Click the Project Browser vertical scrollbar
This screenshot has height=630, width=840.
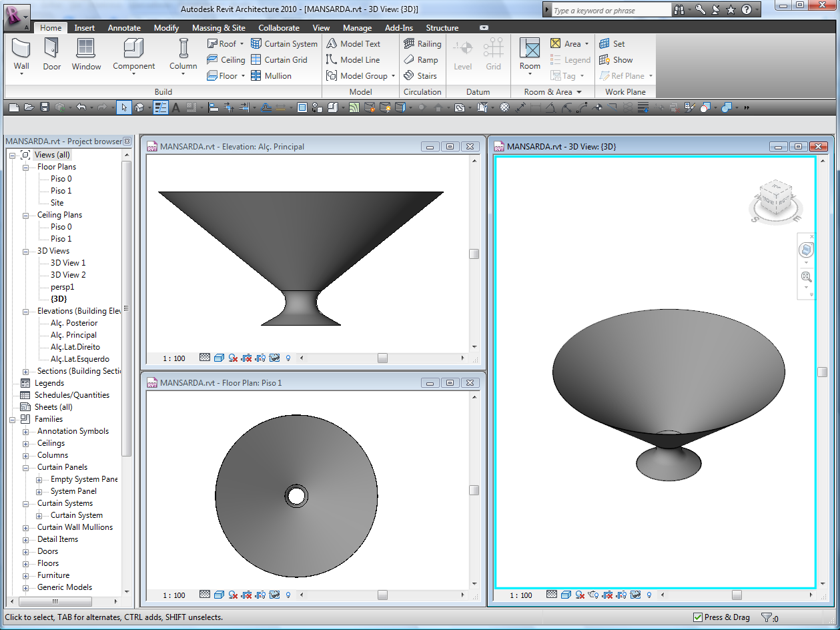[x=127, y=307]
